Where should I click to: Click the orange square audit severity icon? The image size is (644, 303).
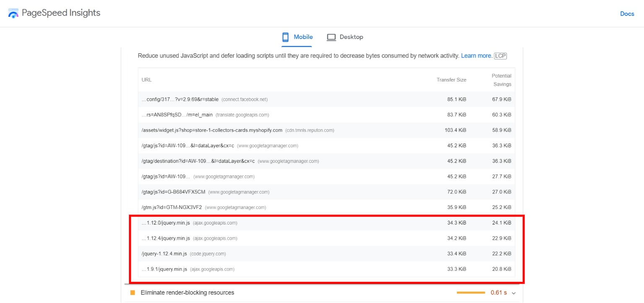tap(132, 293)
